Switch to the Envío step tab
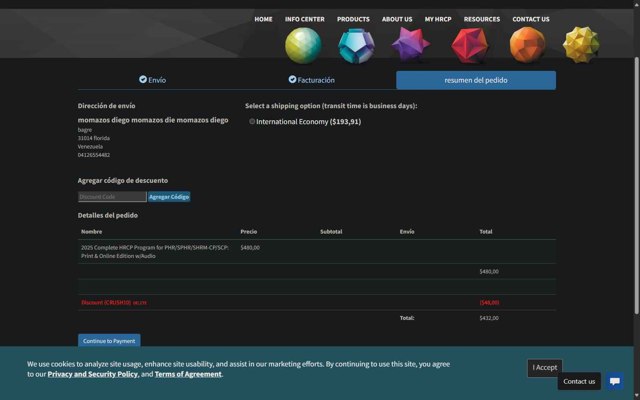Image resolution: width=640 pixels, height=400 pixels. [152, 80]
